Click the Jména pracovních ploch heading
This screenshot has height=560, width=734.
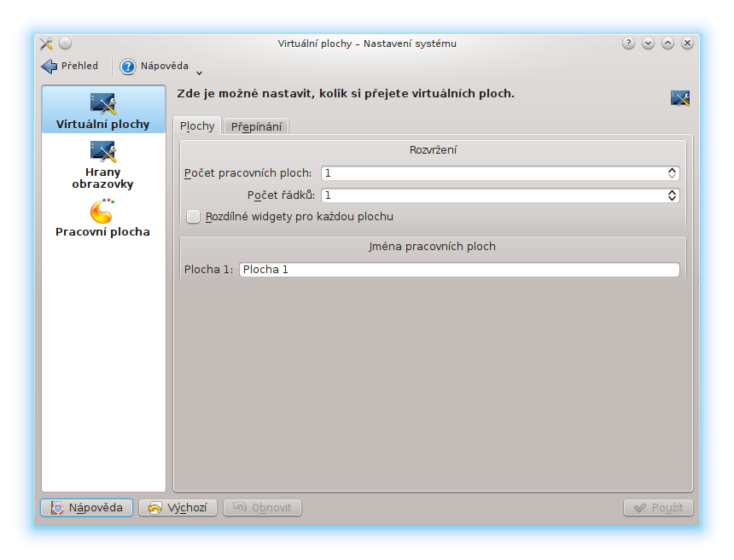click(432, 247)
